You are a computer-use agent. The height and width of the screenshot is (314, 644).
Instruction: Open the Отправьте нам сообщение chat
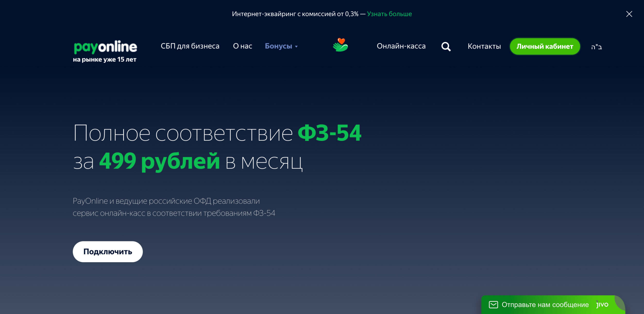tap(545, 305)
